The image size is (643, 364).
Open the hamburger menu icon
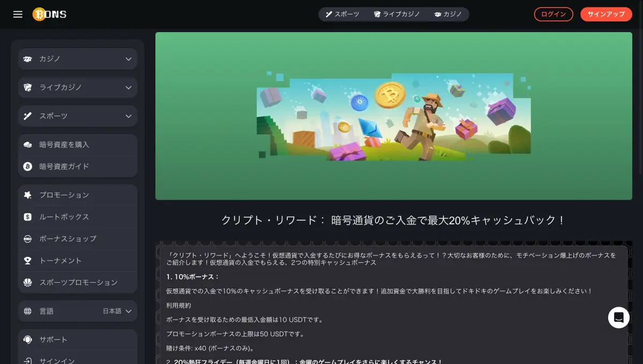click(18, 14)
